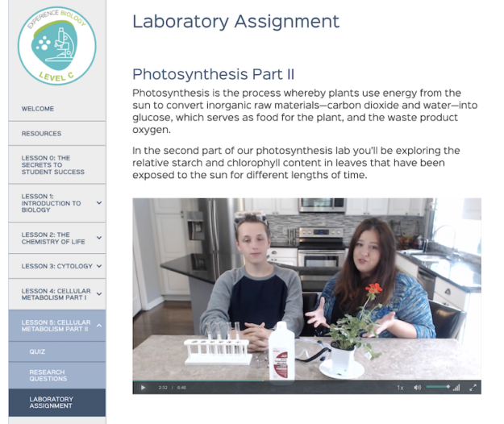Screen dimensions: 504x424
Task: Open Lesson 5: Cellular Metabolism Part II
Action: [56, 326]
